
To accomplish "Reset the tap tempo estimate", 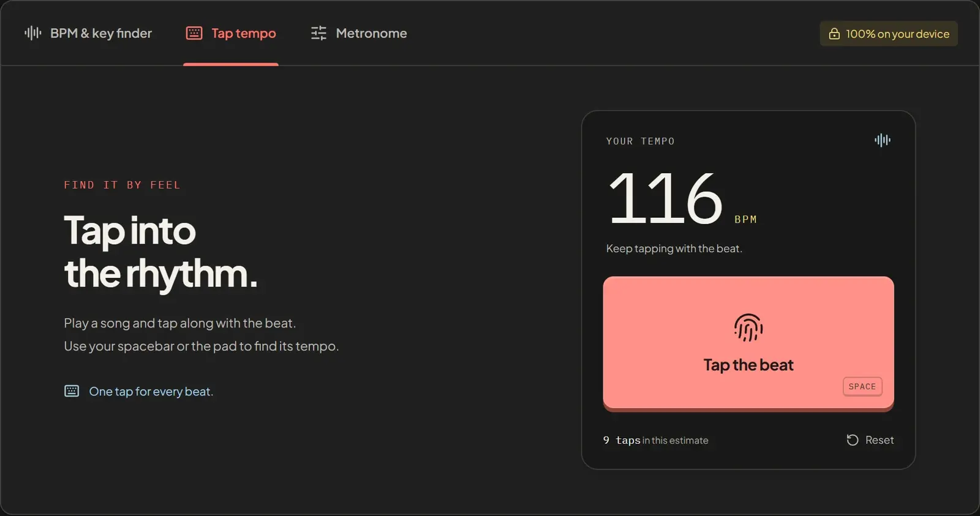I will pos(870,440).
